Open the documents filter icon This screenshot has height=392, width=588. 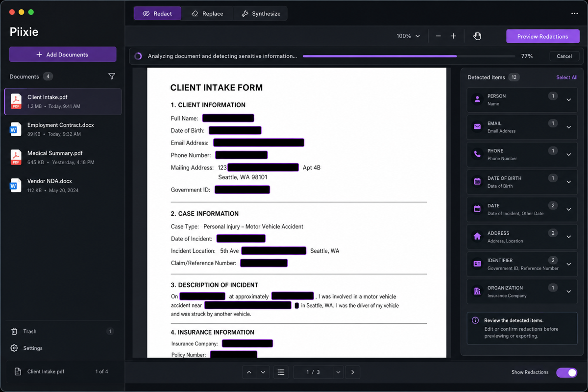[x=112, y=76]
